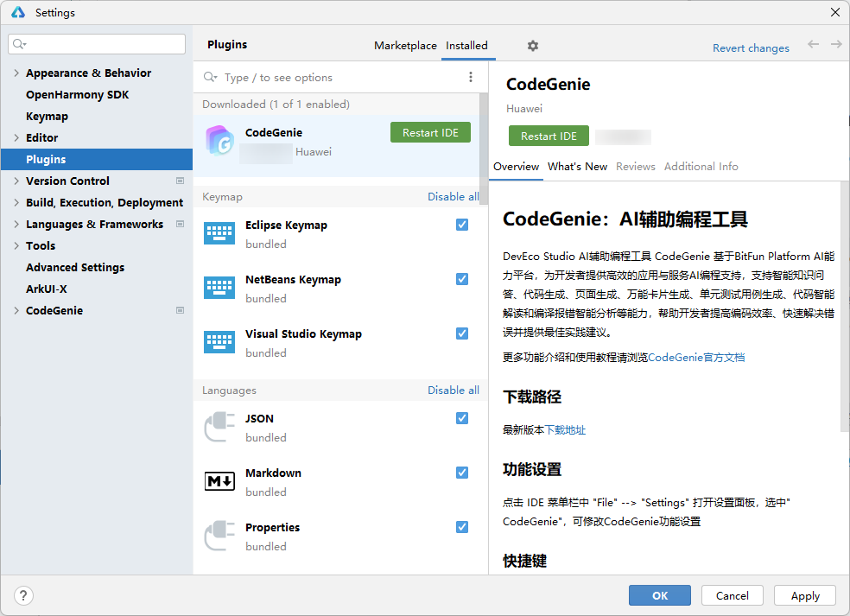850x616 pixels.
Task: Click the OK button
Action: click(x=660, y=595)
